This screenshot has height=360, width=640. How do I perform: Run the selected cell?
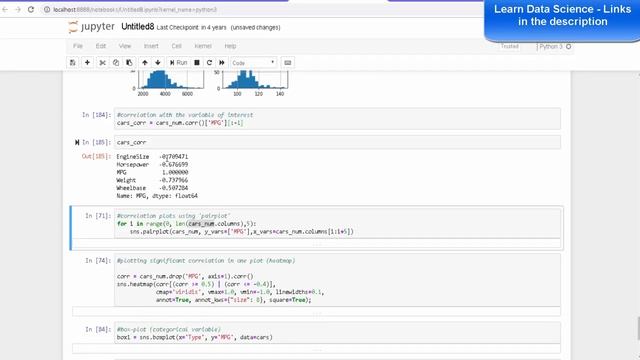(178, 62)
